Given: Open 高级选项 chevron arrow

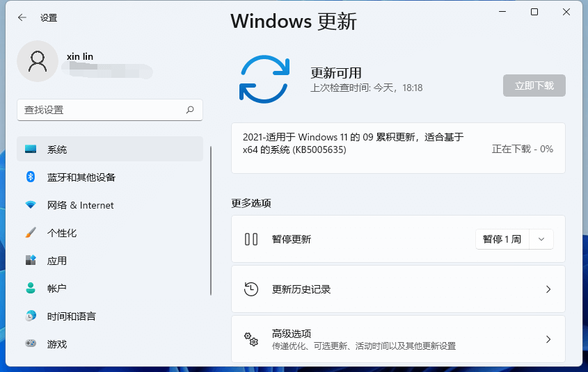Looking at the screenshot, I should [x=548, y=339].
